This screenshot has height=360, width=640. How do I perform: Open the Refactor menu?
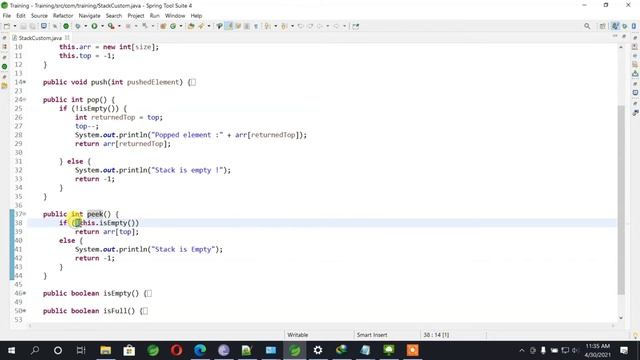pyautogui.click(x=63, y=16)
